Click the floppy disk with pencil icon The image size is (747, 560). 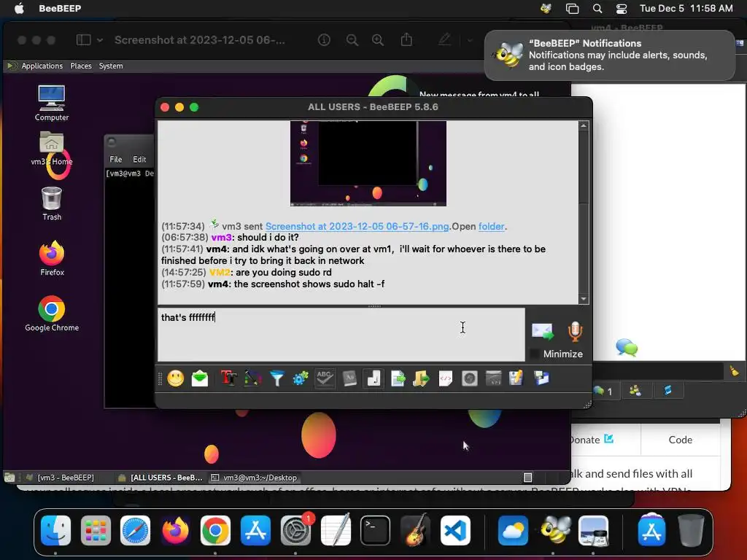[x=516, y=378]
